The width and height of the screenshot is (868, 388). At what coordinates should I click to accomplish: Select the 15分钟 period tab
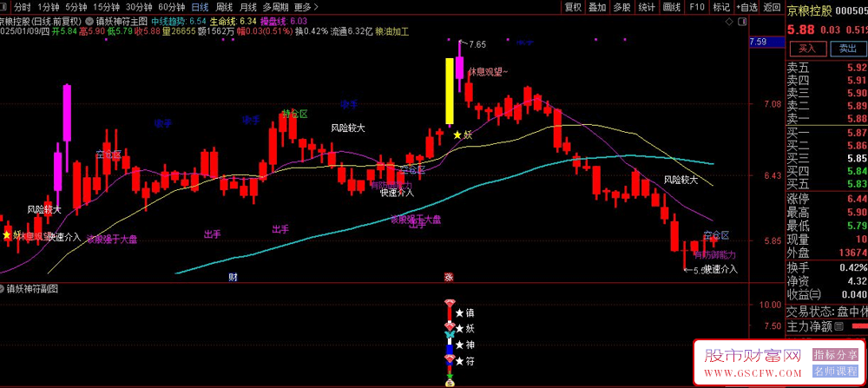(106, 7)
